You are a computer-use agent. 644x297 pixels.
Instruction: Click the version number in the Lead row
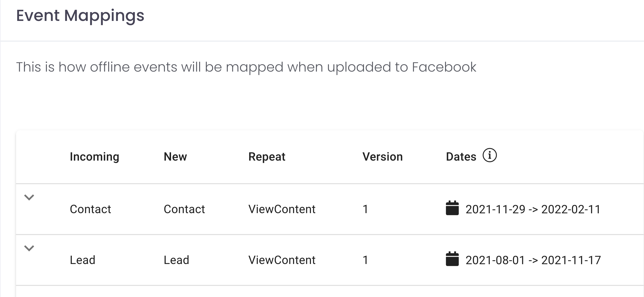pyautogui.click(x=365, y=260)
